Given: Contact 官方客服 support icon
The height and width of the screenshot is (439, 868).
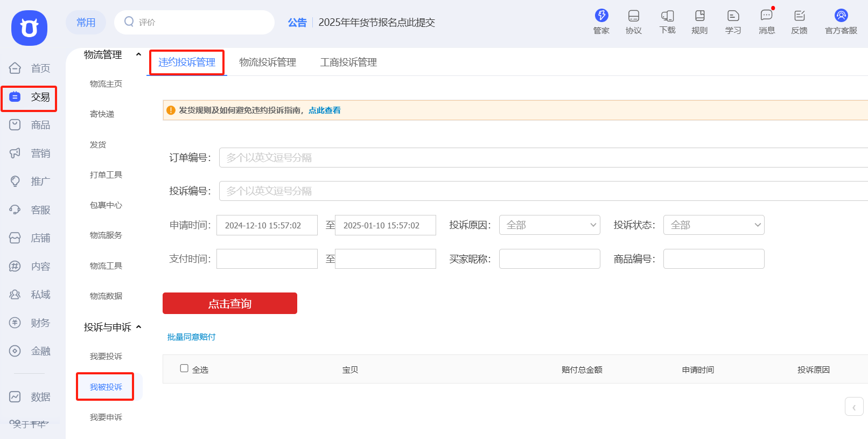Looking at the screenshot, I should pos(841,16).
